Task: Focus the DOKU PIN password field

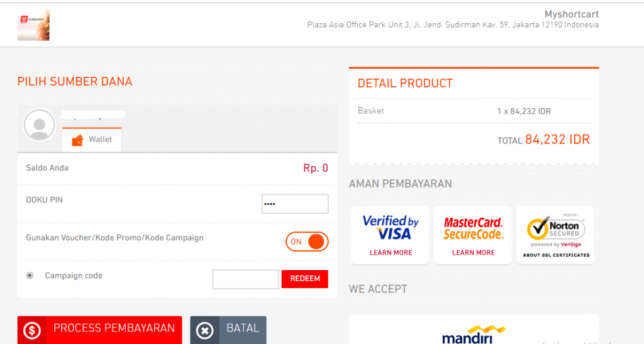Action: [295, 204]
